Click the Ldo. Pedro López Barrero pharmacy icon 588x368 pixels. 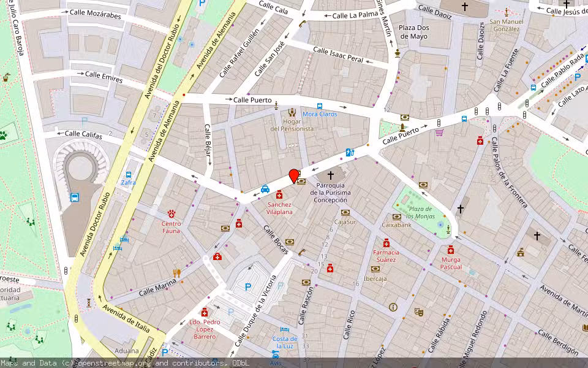(205, 312)
